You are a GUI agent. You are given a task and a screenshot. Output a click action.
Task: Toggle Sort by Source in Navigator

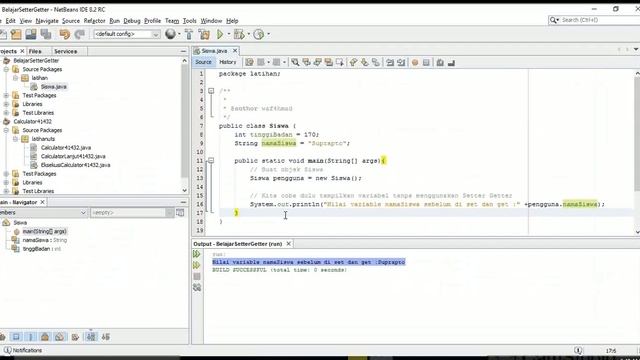106,337
